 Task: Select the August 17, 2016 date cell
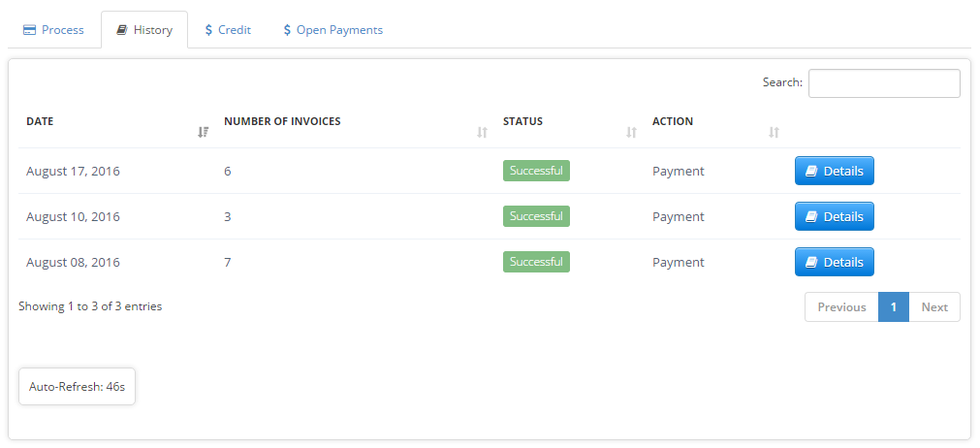point(73,172)
